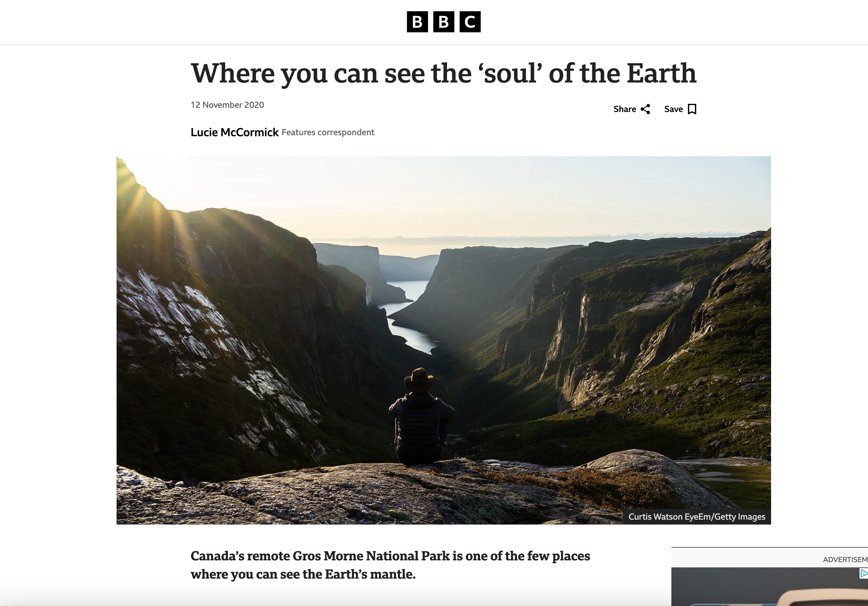The image size is (868, 606).
Task: Click the ADVERTISEMENT label
Action: tap(845, 560)
